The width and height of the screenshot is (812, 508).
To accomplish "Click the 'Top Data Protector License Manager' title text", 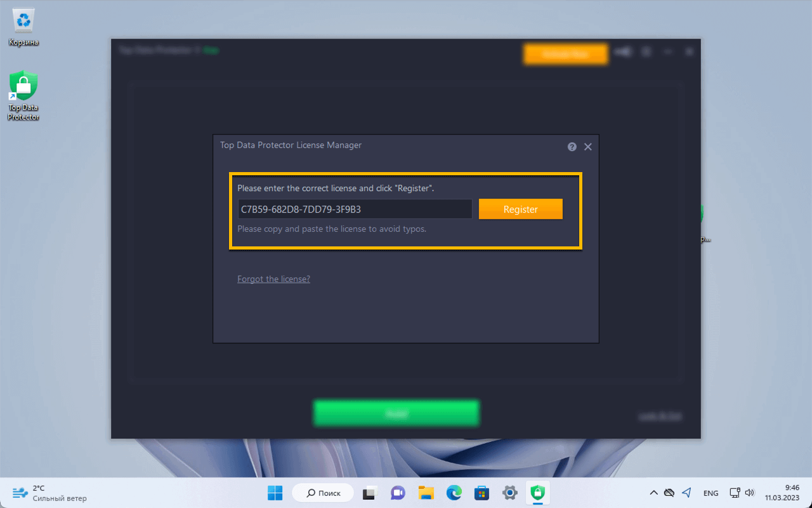I will click(291, 145).
